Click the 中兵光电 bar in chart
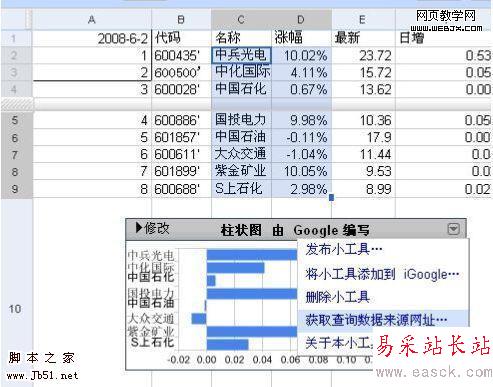The image size is (493, 387). [252, 255]
